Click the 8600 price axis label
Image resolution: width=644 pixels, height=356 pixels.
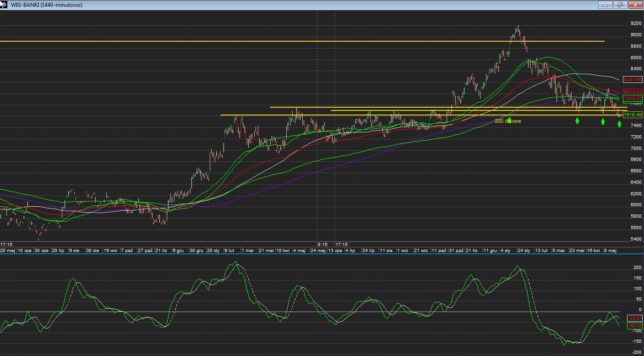tap(636, 58)
